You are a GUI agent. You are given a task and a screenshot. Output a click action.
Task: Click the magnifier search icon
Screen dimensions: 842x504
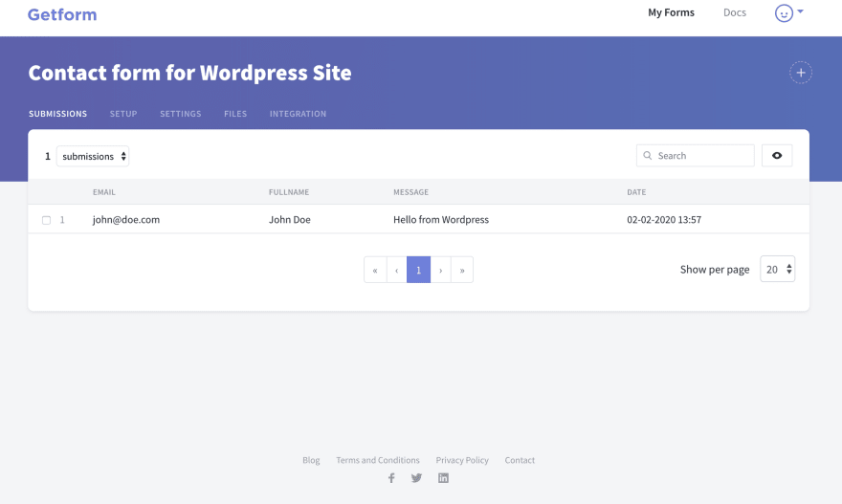coord(648,156)
